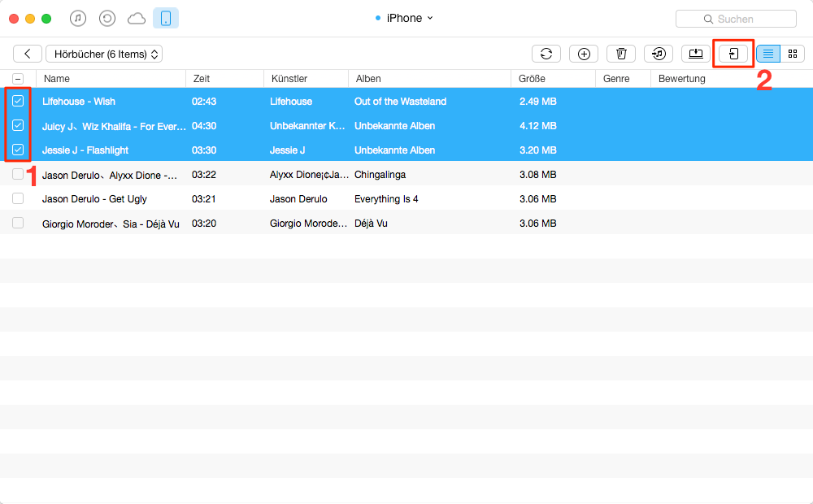Screen dimensions: 813x504
Task: Switch to grid view
Action: pos(792,54)
